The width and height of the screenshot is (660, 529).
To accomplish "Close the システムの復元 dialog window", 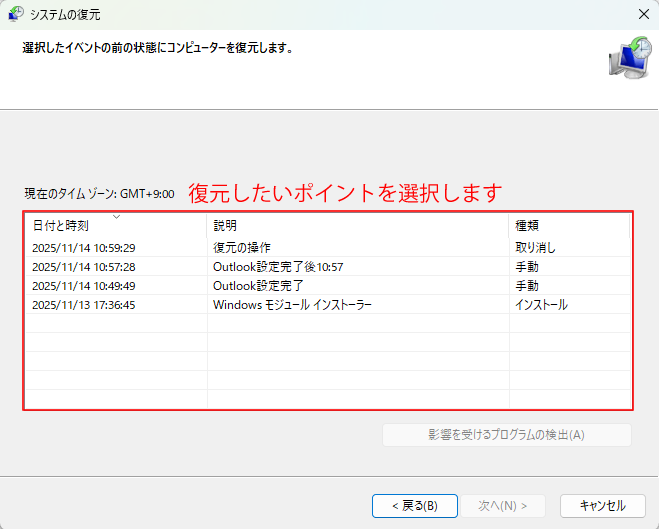I will pos(641,15).
